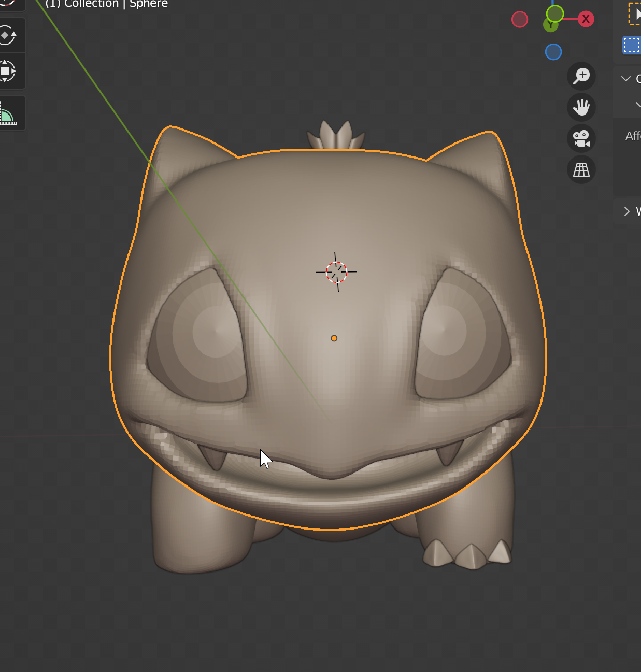
Task: Click the red X axis gizmo handle
Action: pyautogui.click(x=586, y=19)
